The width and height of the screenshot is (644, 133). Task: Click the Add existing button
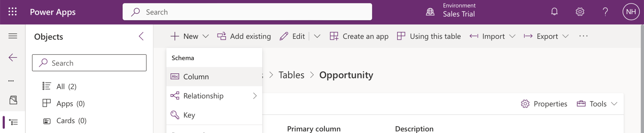244,36
